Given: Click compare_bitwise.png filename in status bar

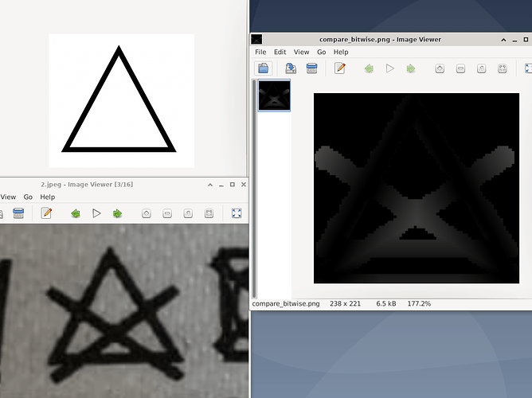Looking at the screenshot, I should coord(286,304).
